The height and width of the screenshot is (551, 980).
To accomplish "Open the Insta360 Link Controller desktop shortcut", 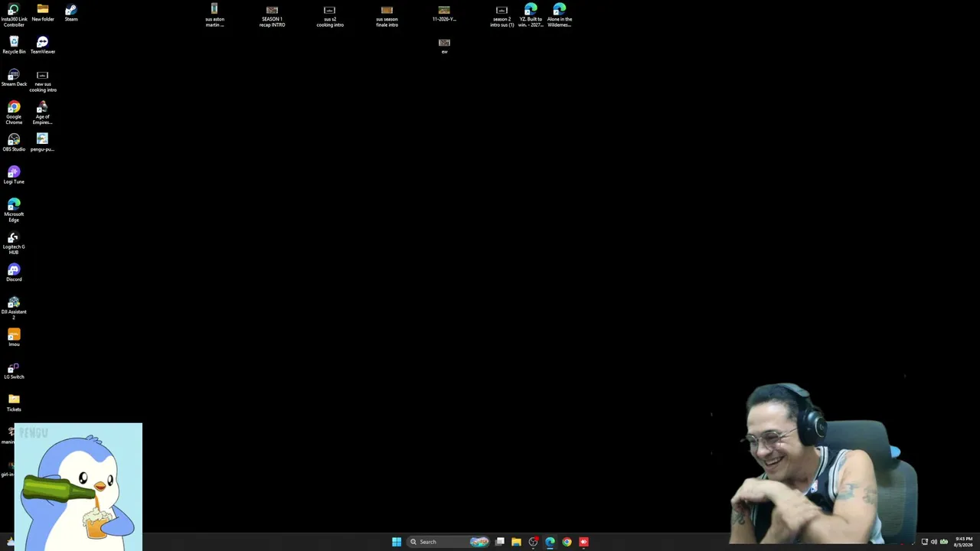I will point(14,15).
